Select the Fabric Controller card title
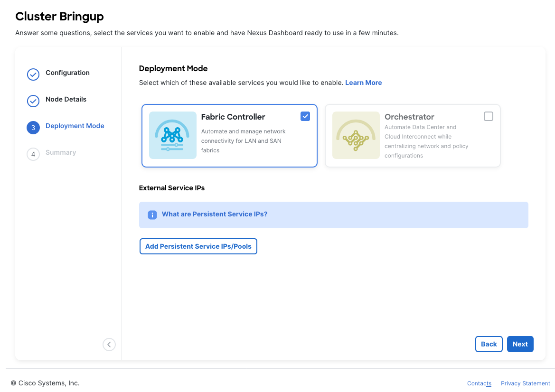Viewport: 555px width, 392px height. [233, 117]
